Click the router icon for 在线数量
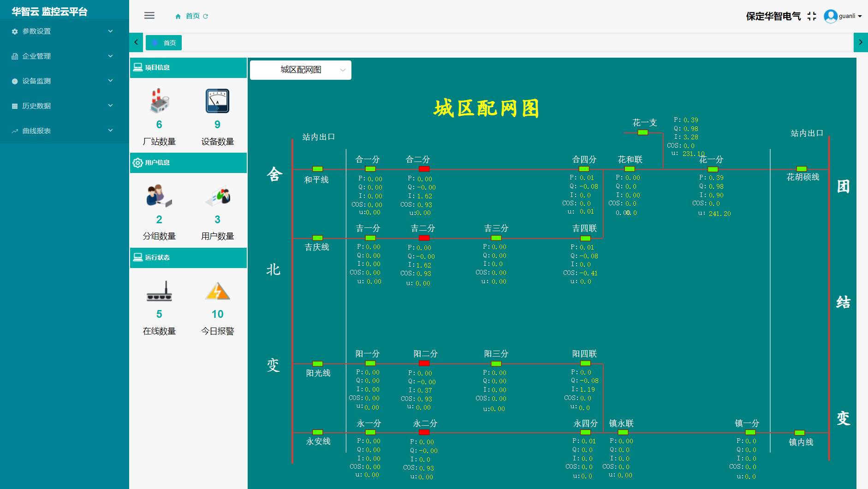Screen dimensions: 868x489 159,291
